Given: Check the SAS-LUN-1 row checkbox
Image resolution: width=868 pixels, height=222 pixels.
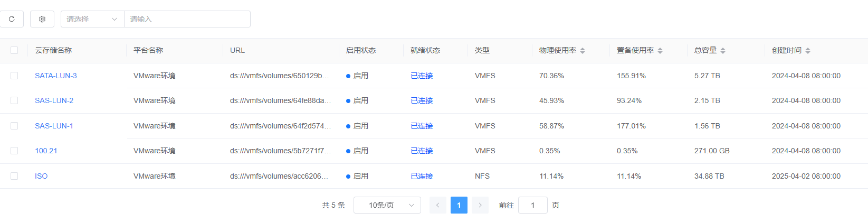Looking at the screenshot, I should 14,126.
